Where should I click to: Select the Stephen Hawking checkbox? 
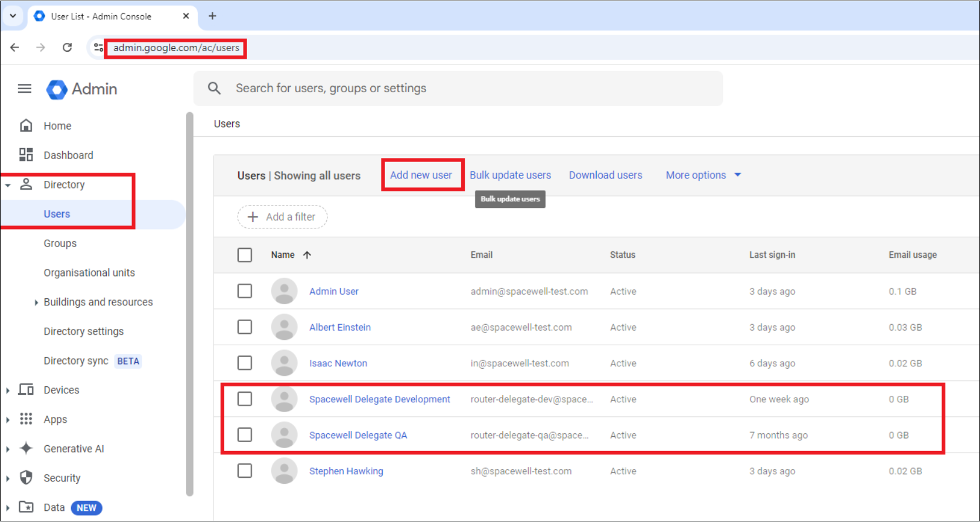pos(245,471)
